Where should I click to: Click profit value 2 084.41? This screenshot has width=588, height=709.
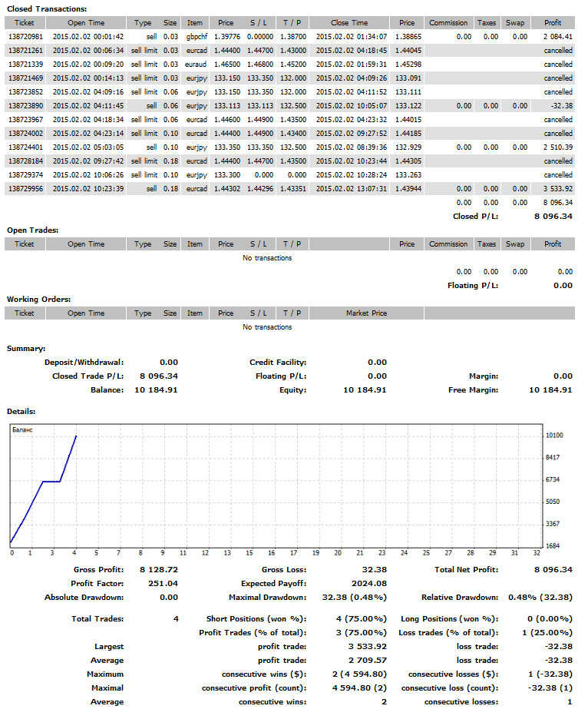[558, 37]
